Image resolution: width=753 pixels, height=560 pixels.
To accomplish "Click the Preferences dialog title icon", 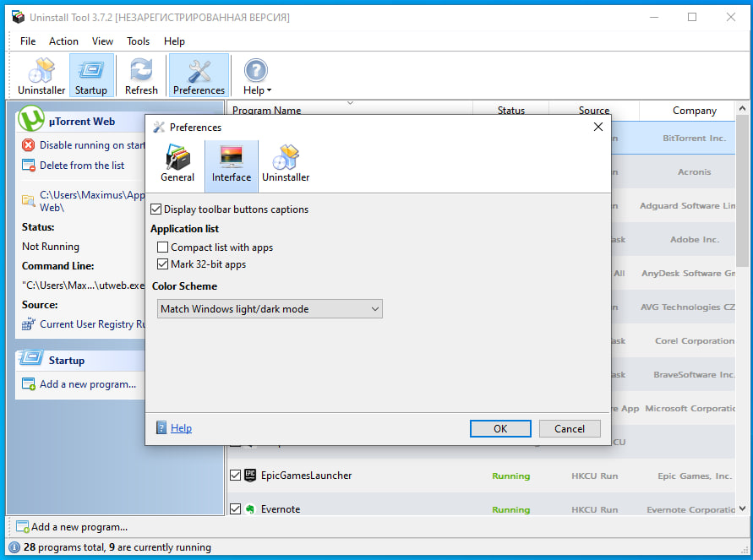I will [x=159, y=128].
